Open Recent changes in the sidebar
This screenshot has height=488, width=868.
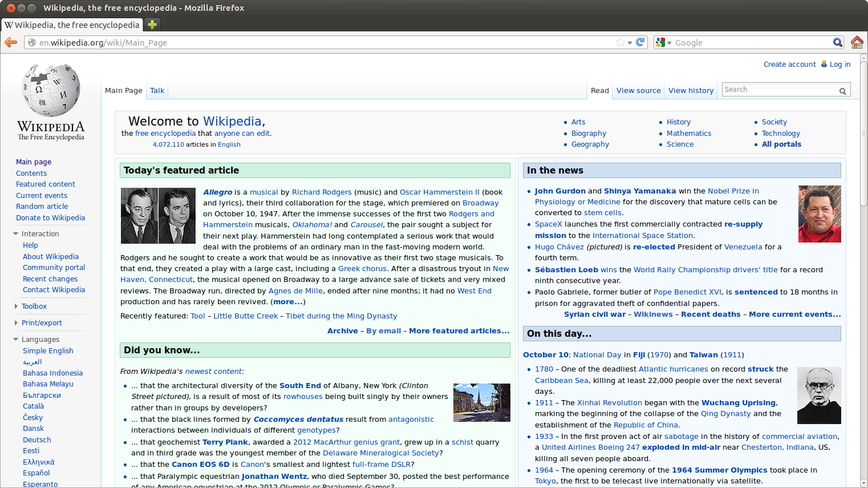click(x=50, y=279)
